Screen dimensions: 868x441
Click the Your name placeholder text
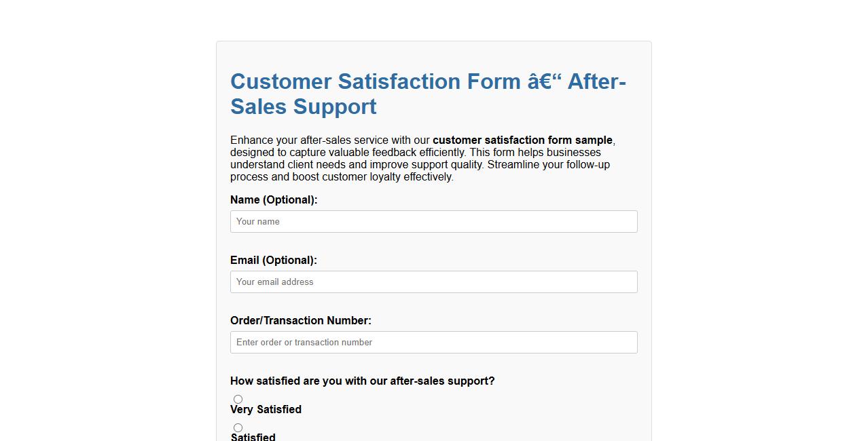click(x=257, y=221)
